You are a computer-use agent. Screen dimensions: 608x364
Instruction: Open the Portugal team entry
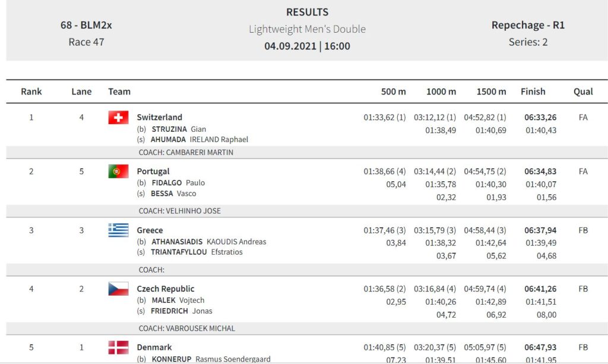click(x=153, y=172)
